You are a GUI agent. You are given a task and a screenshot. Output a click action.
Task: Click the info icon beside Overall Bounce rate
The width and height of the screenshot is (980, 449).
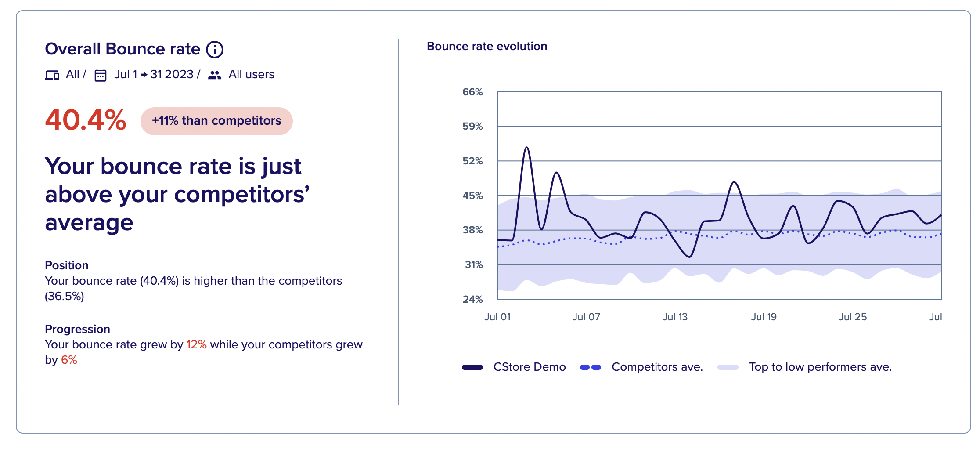tap(215, 50)
